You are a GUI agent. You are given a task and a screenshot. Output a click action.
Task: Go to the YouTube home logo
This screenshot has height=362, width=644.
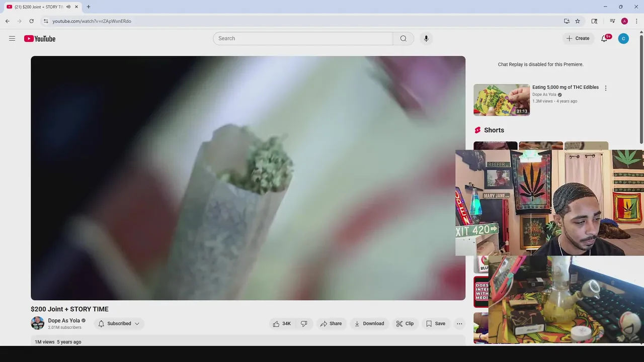click(40, 39)
